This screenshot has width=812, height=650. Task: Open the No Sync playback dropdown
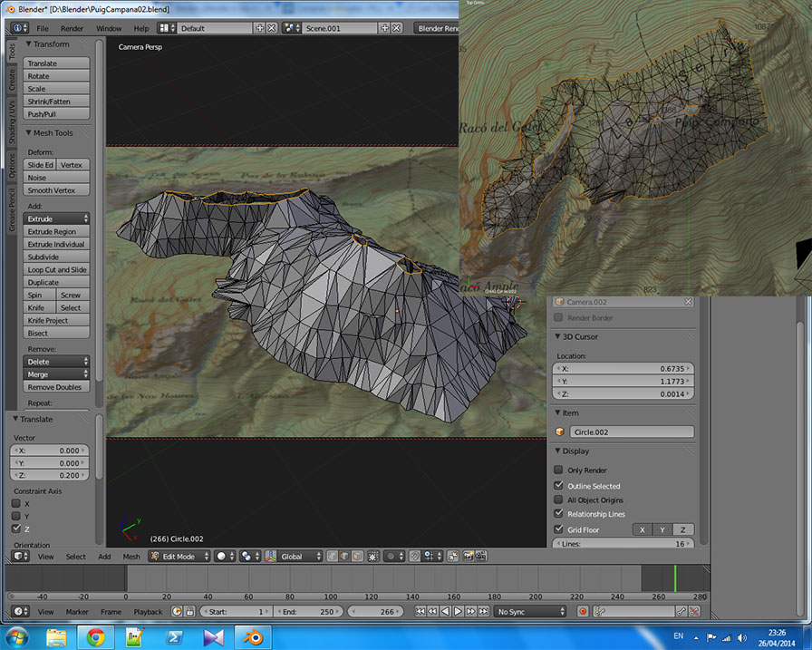(532, 612)
